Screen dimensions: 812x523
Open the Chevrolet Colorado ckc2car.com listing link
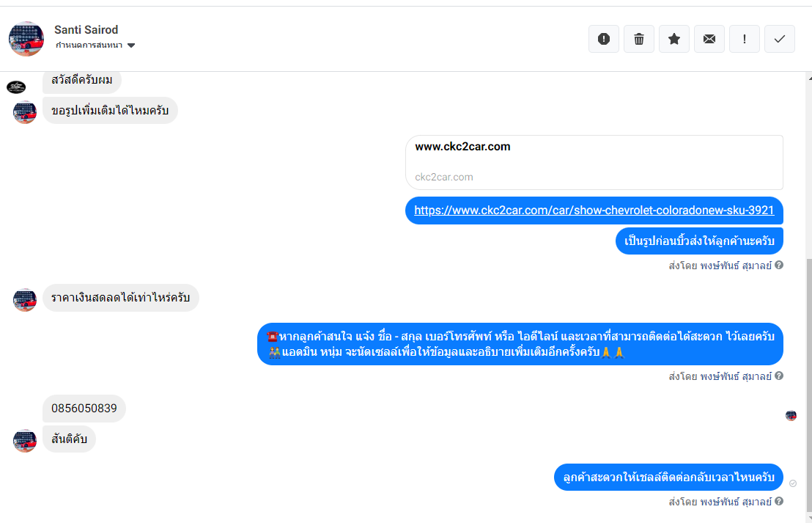(x=594, y=211)
